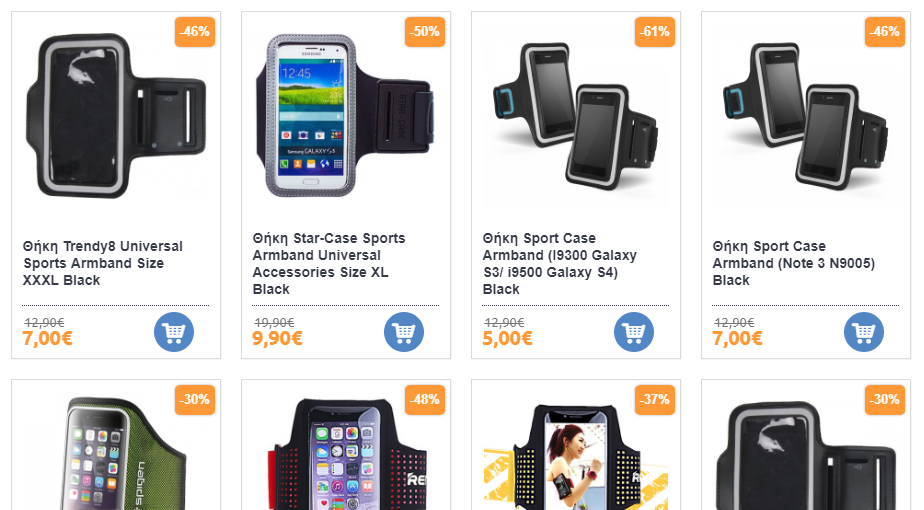Open Sport Case Armband Note 3 N9005 link
This screenshot has height=510, width=924.
pos(793,263)
